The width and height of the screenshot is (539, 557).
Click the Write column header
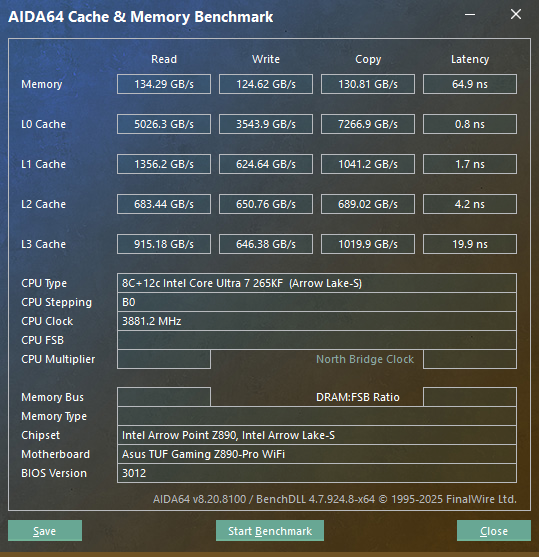coord(266,59)
